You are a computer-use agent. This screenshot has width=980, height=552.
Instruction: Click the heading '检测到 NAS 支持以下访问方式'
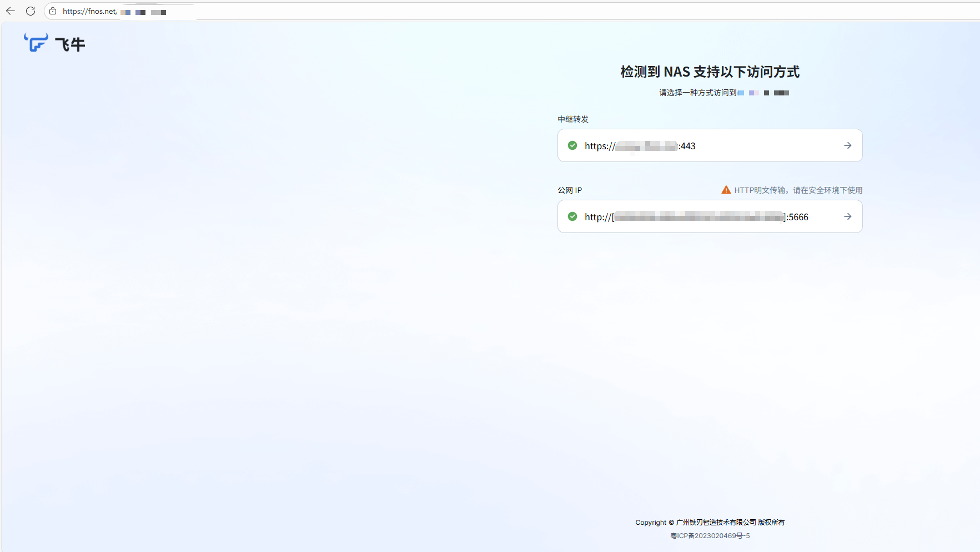(710, 72)
